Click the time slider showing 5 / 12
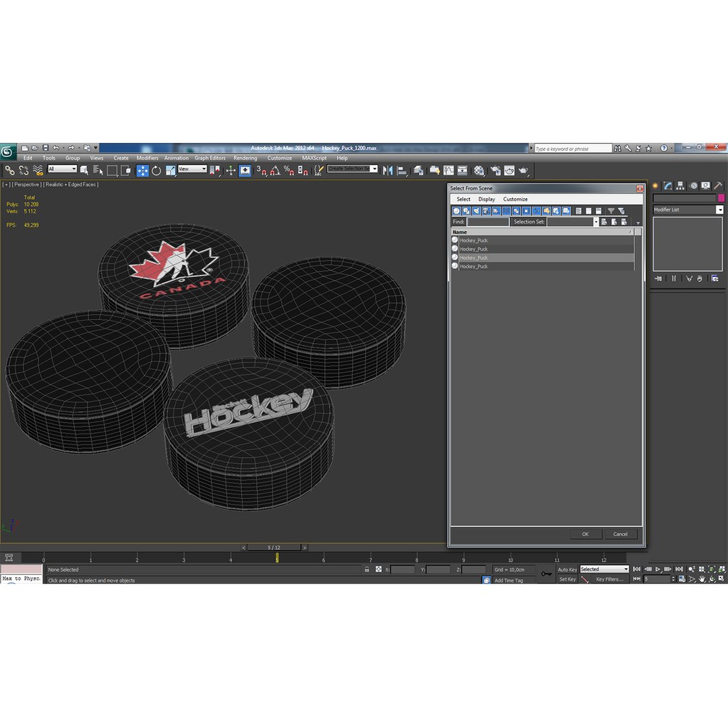The width and height of the screenshot is (728, 728). pos(274,547)
